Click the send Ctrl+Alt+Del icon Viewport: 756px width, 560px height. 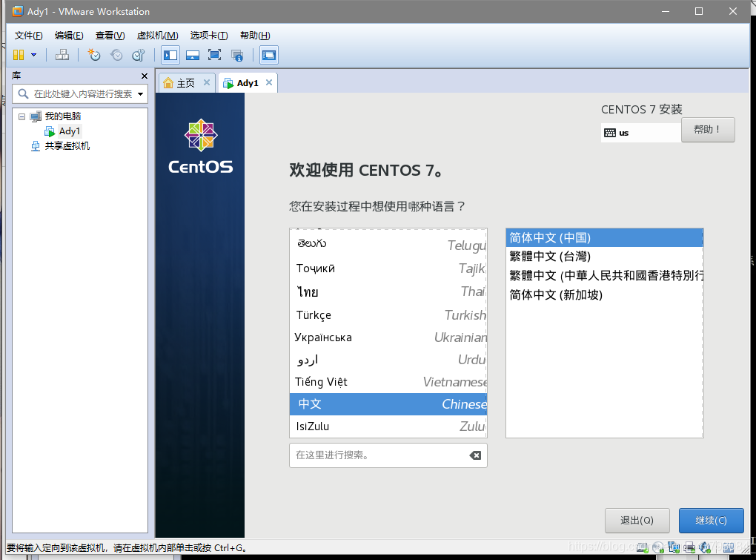point(62,55)
